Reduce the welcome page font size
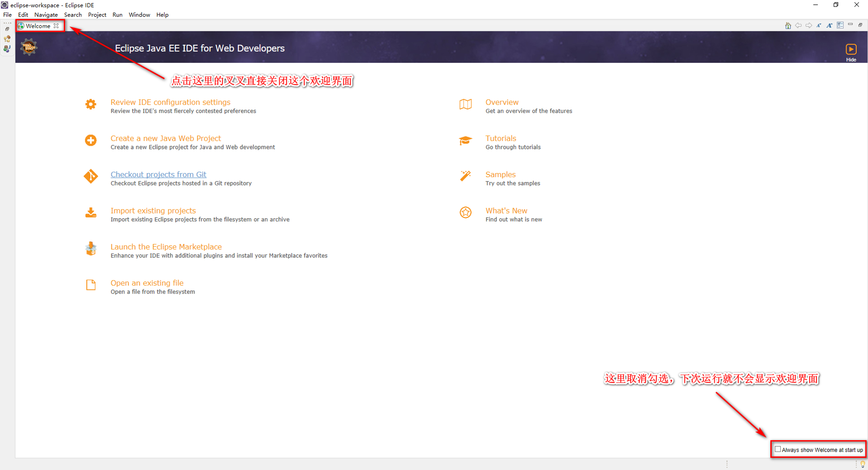Image resolution: width=868 pixels, height=470 pixels. pos(819,26)
